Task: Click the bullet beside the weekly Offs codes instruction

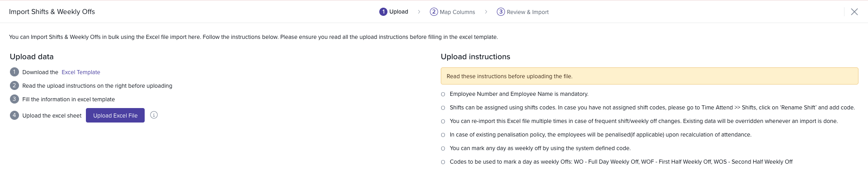Action: [443, 162]
